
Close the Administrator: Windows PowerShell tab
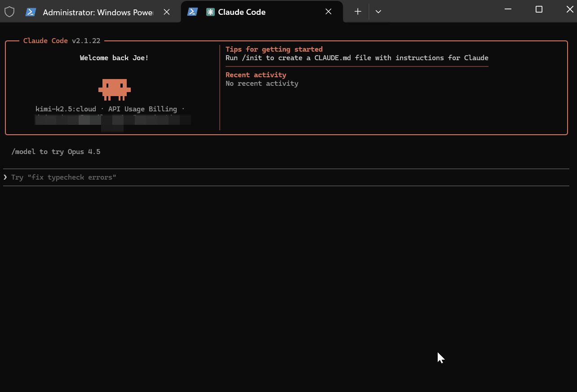tap(167, 12)
